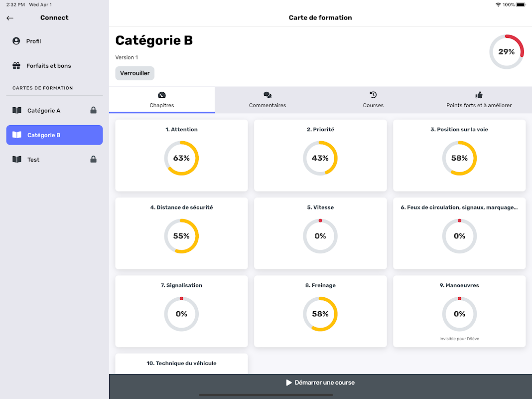Open chapter 1. Attention card

(x=181, y=155)
